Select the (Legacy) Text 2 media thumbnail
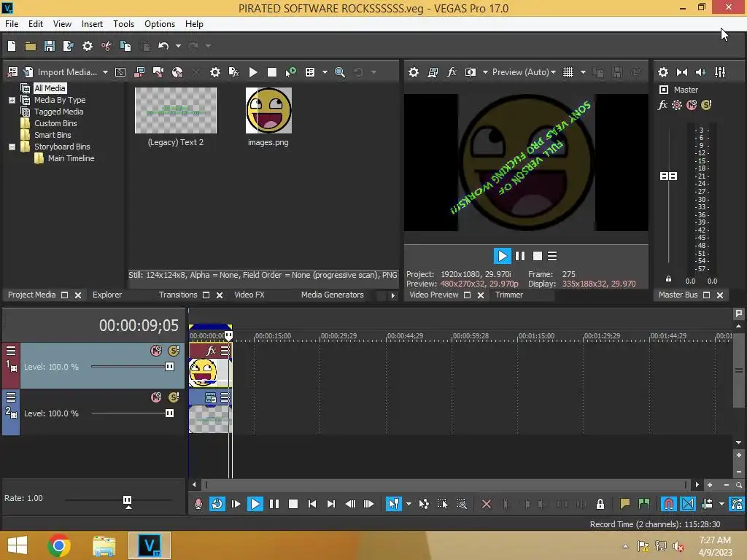The height and width of the screenshot is (560, 747). [x=176, y=111]
